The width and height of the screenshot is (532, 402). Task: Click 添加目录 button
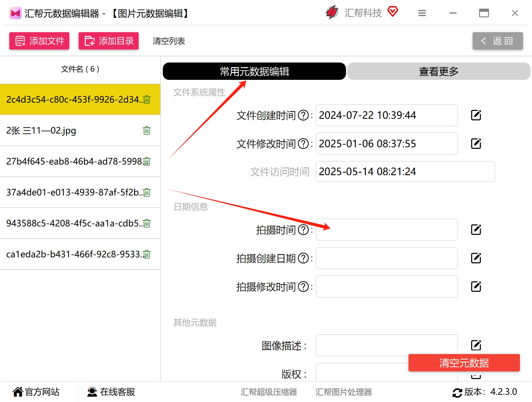(109, 41)
